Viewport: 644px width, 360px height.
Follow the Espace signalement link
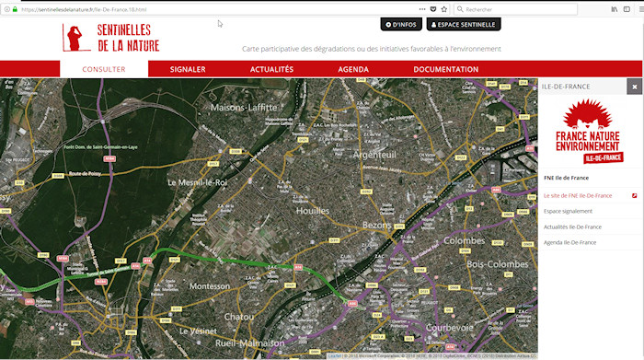tap(568, 211)
